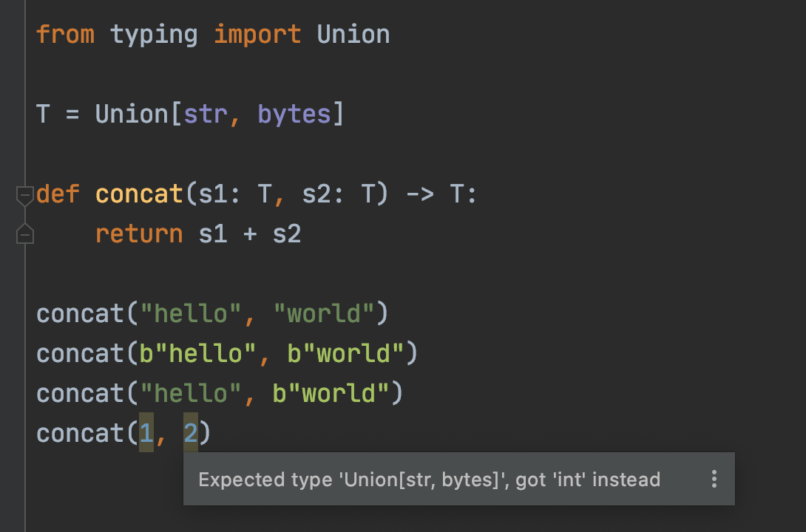Image resolution: width=806 pixels, height=532 pixels.
Task: Click the highlighted argument 1 in concat call
Action: 146,433
